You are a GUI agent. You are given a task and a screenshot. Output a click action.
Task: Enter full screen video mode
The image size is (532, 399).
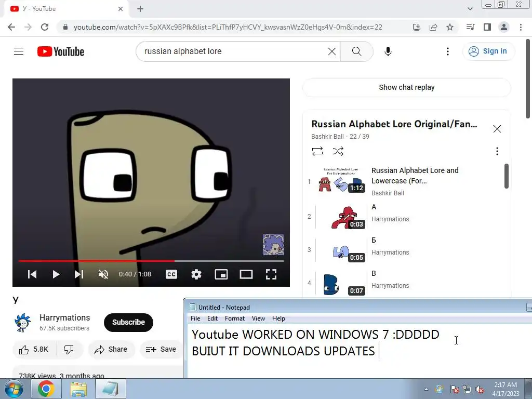coord(271,274)
